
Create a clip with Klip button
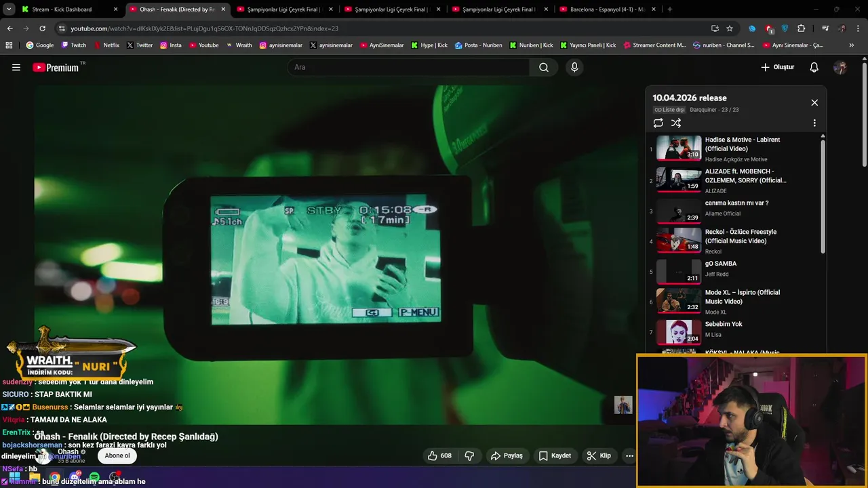click(x=599, y=455)
